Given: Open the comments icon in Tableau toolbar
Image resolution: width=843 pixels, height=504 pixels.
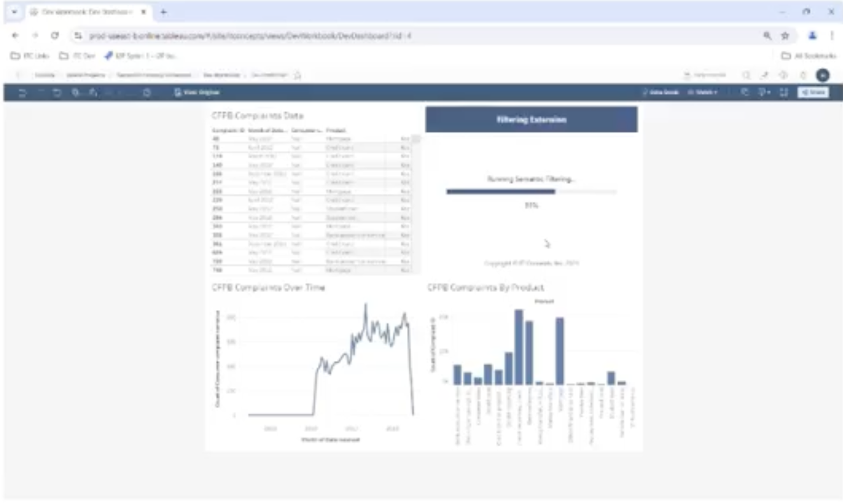Looking at the screenshot, I should (x=746, y=93).
